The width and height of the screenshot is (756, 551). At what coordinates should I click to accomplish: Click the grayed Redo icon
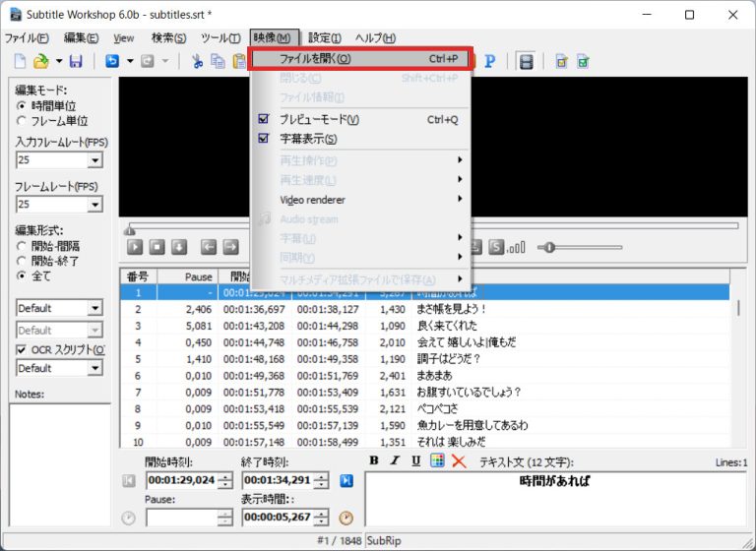point(147,61)
